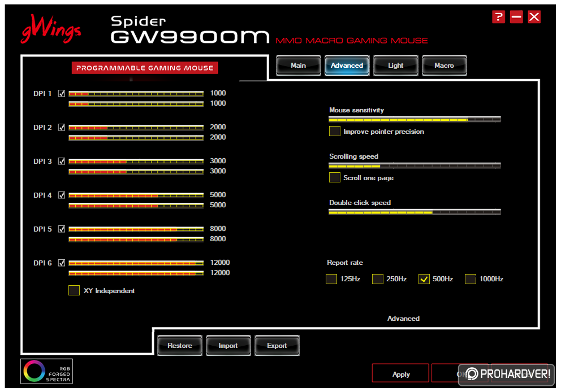Disable the DPI 2 checkbox

tap(62, 127)
